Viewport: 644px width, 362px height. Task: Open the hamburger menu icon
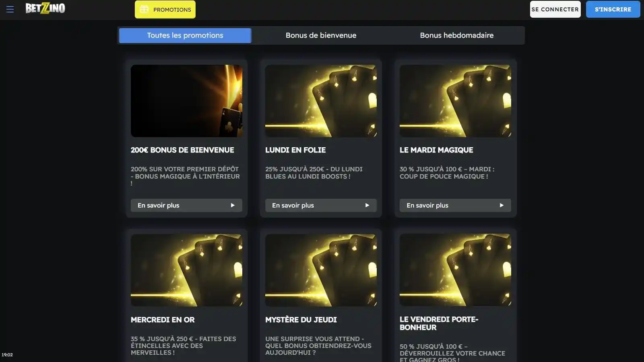pos(10,9)
